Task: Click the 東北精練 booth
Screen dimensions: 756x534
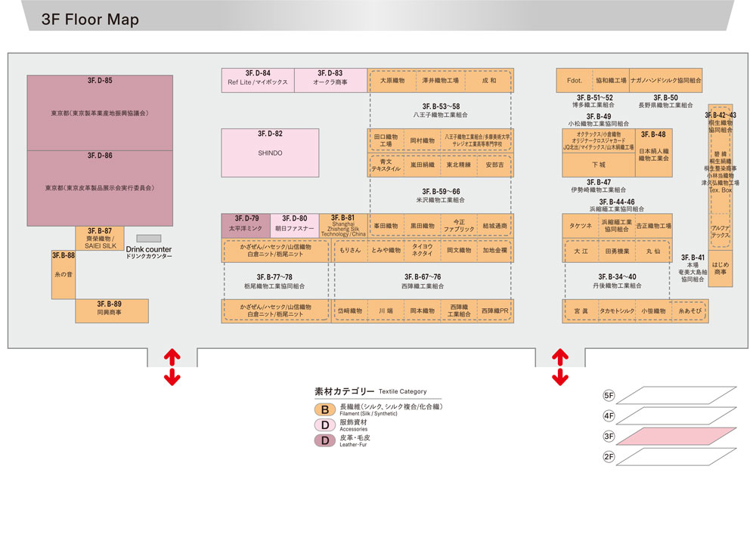Action: tap(459, 165)
